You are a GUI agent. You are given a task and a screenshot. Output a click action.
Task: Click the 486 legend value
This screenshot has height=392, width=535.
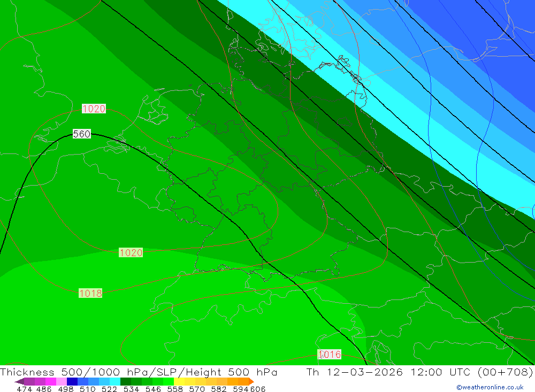pyautogui.click(x=44, y=389)
